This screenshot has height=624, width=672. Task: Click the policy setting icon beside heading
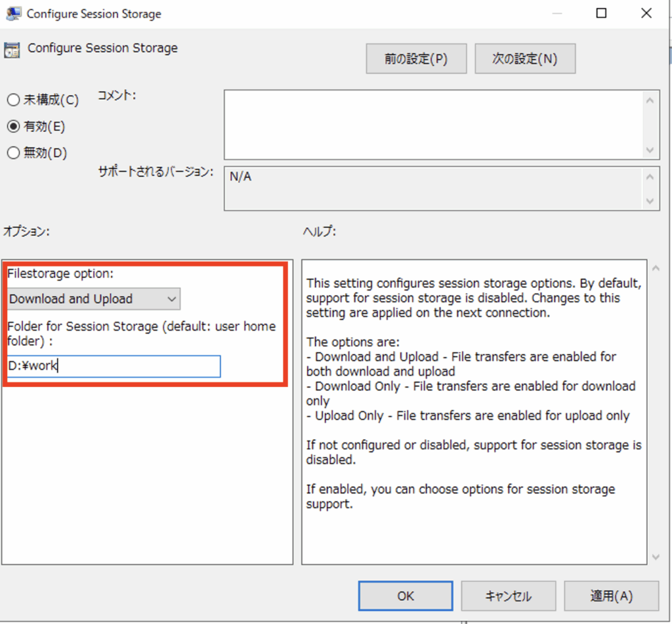click(x=12, y=49)
